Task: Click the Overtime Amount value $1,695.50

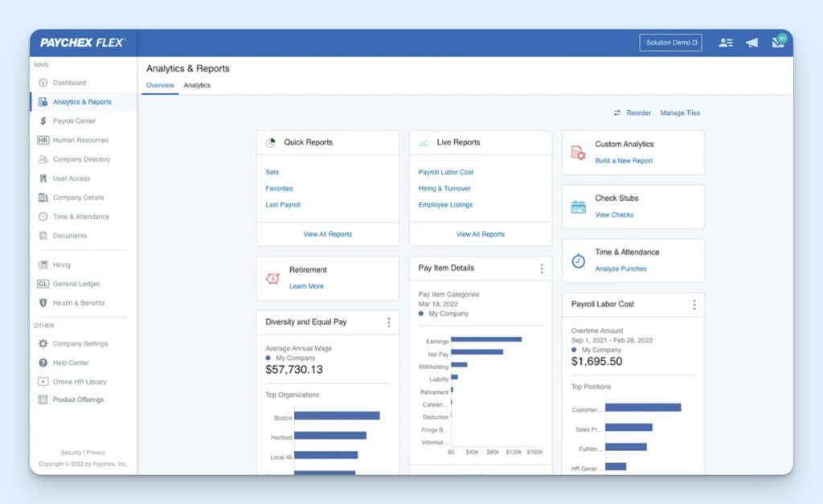Action: click(x=597, y=361)
